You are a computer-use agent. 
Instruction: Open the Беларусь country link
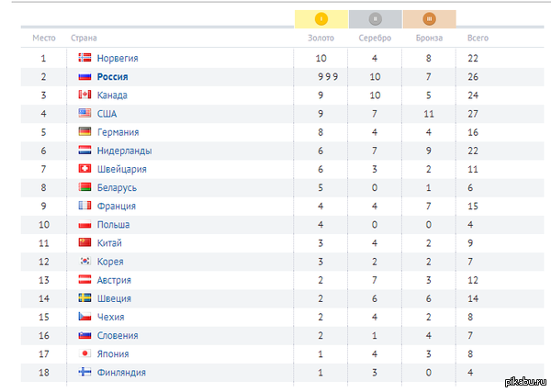click(x=116, y=187)
